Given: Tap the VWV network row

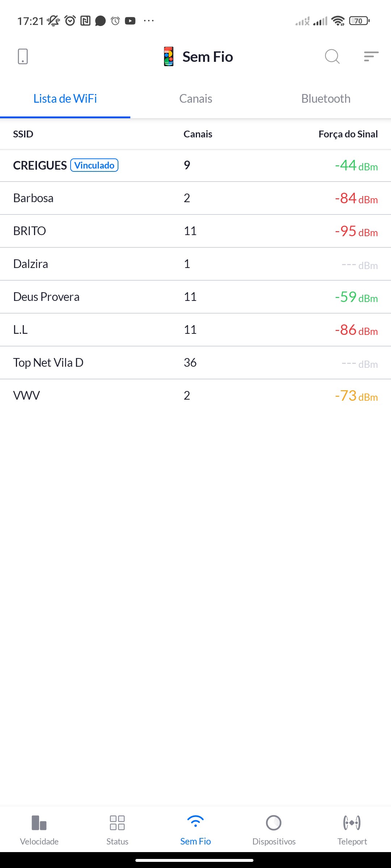Looking at the screenshot, I should pyautogui.click(x=26, y=396).
